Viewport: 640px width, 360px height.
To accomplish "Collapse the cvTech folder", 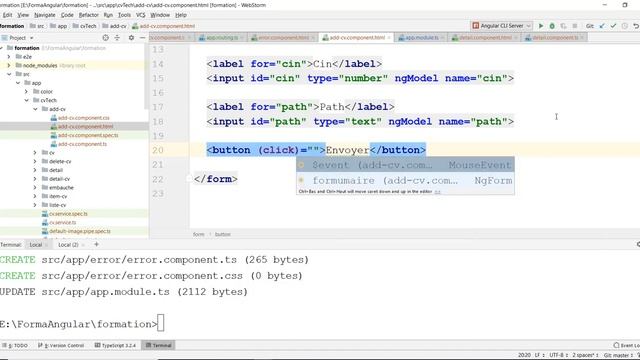I will click(27, 100).
